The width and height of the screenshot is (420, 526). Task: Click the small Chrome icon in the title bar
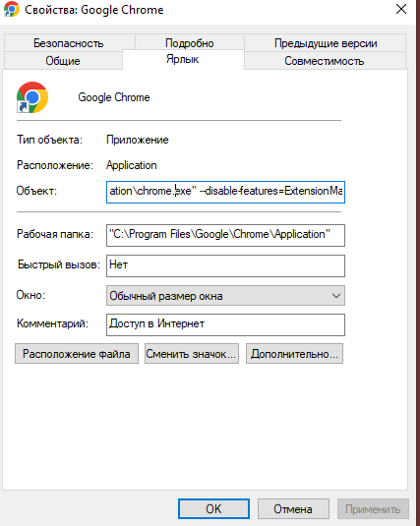(x=12, y=9)
